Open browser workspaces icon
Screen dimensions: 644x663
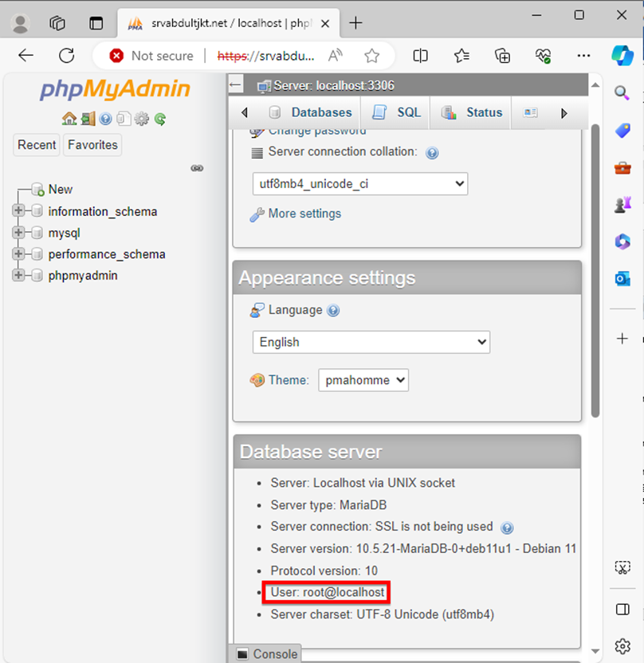point(57,23)
